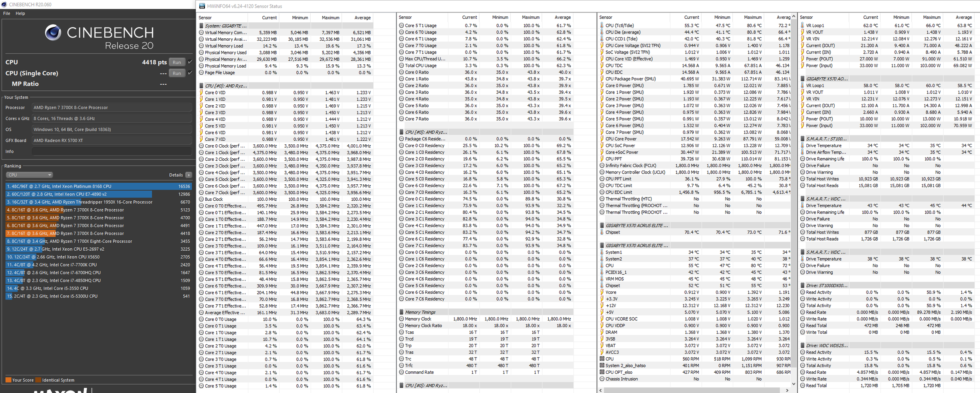Click the lightning icon beside CPU Package Power (SMU)
This screenshot has width=980, height=393.
[x=602, y=79]
